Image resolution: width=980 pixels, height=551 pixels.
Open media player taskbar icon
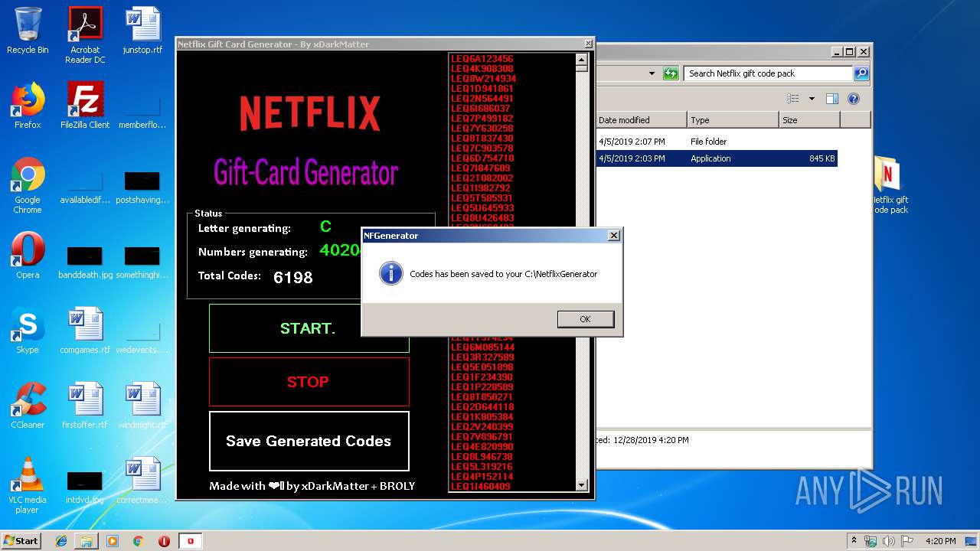click(x=113, y=541)
